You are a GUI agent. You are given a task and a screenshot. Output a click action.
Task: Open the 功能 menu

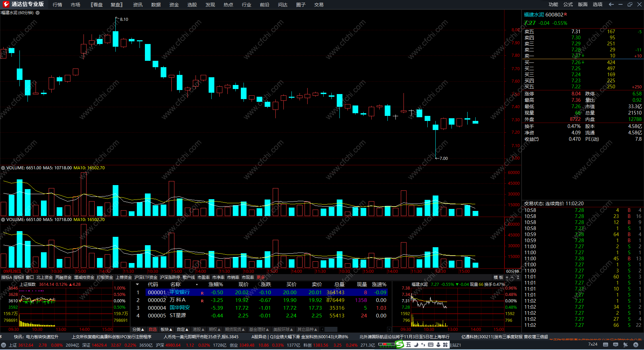pyautogui.click(x=553, y=4)
